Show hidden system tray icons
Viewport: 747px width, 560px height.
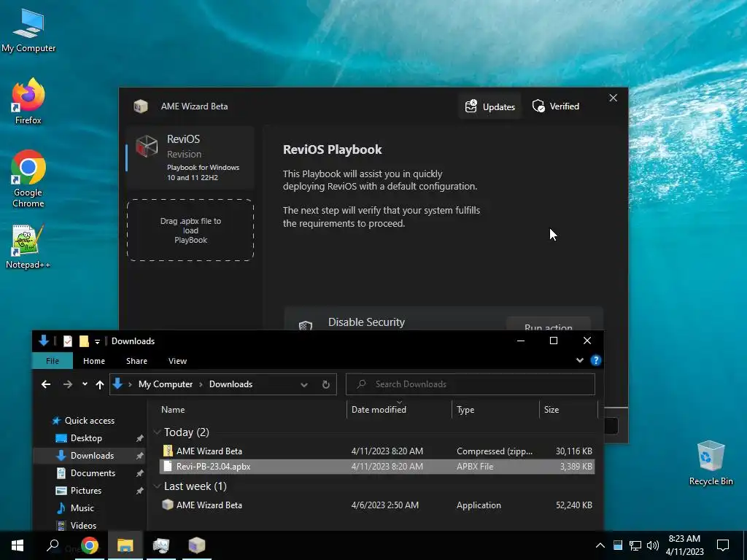tap(600, 545)
